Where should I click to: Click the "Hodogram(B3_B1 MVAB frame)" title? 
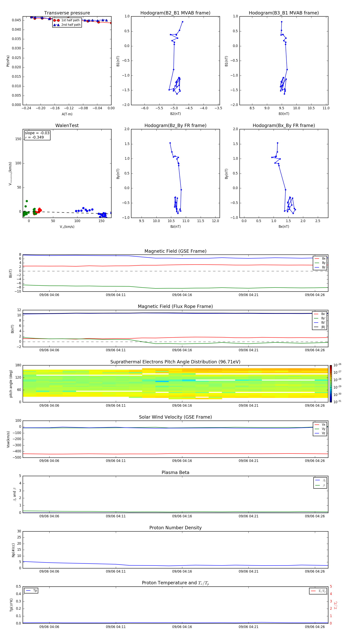tap(284, 13)
